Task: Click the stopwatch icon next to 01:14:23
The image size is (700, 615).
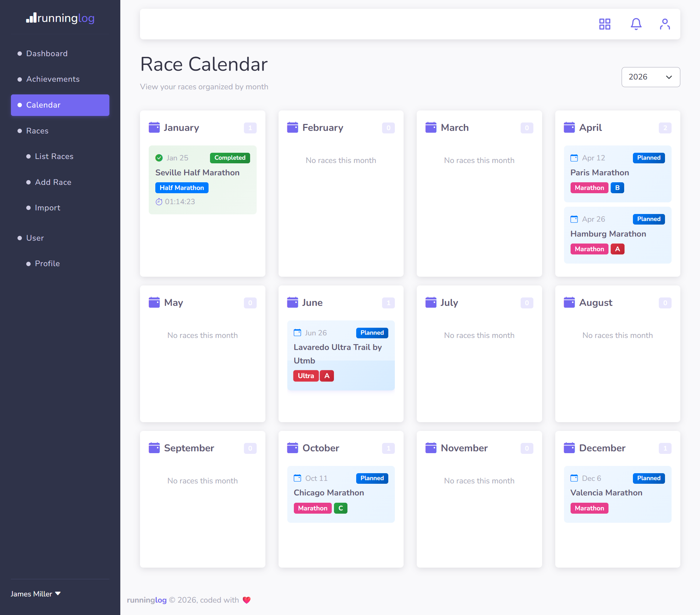Action: point(159,202)
